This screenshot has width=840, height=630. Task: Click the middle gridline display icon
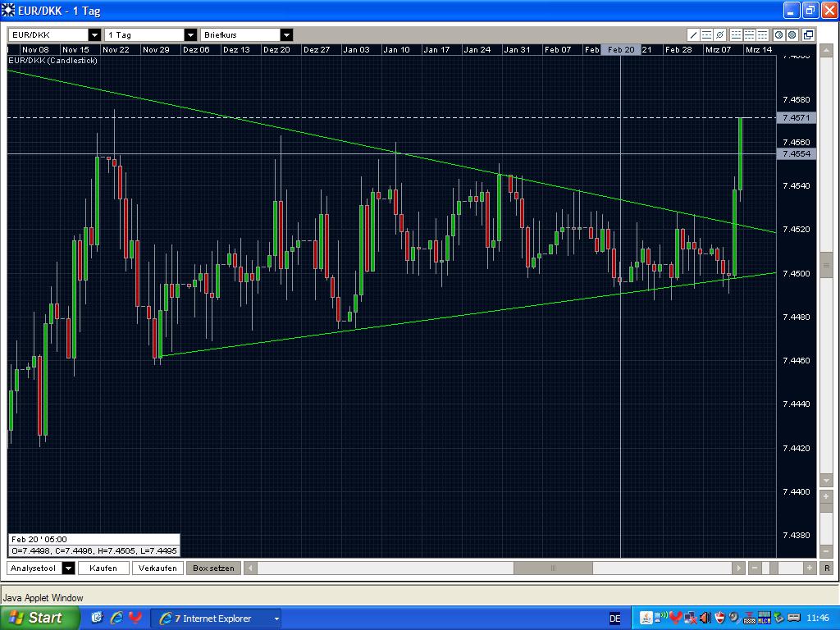click(749, 34)
